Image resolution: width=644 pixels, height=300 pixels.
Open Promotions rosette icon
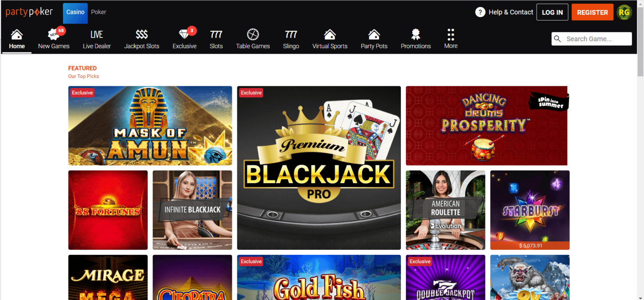415,34
